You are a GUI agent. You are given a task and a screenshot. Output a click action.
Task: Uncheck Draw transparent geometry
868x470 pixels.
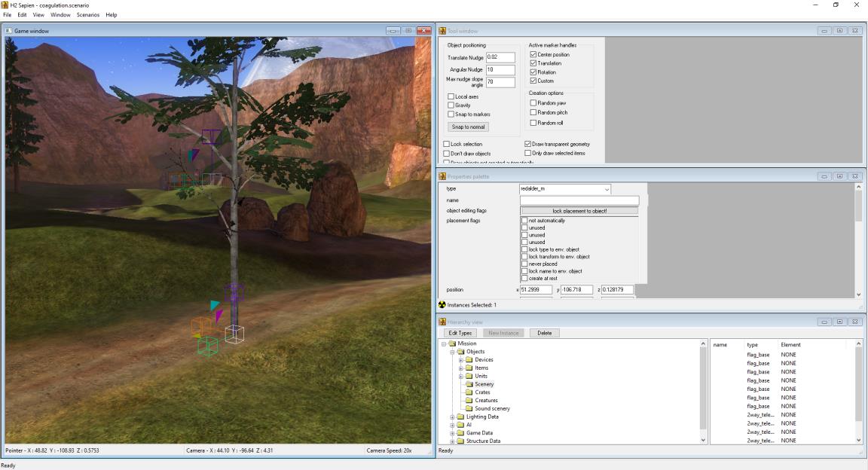point(527,144)
